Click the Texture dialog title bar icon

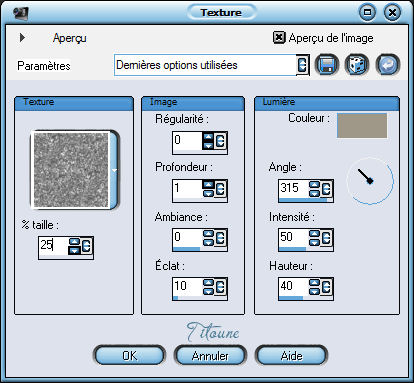click(x=21, y=13)
